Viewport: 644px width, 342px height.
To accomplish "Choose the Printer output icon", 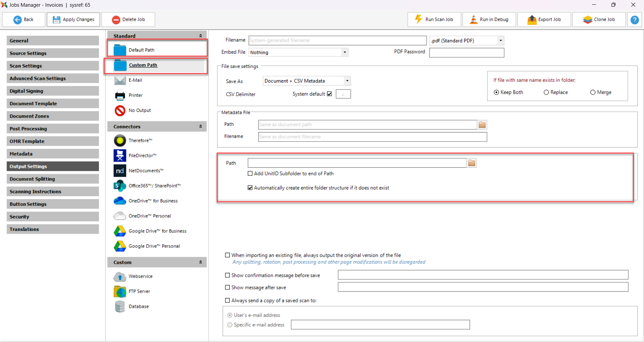I will pos(120,96).
